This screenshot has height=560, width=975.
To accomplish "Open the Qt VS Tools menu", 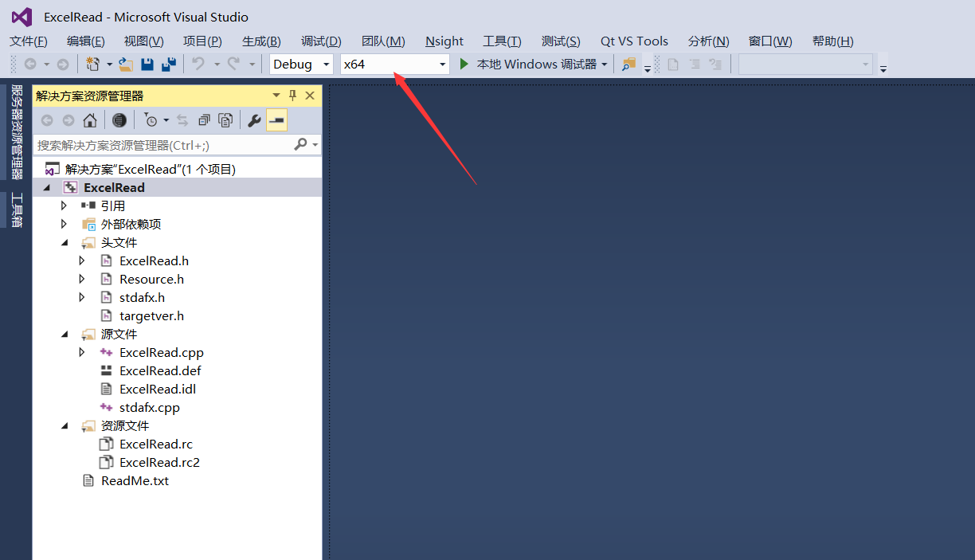I will tap(635, 41).
